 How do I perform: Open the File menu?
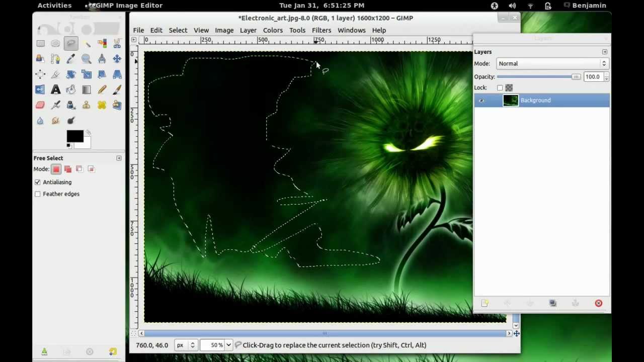point(138,30)
